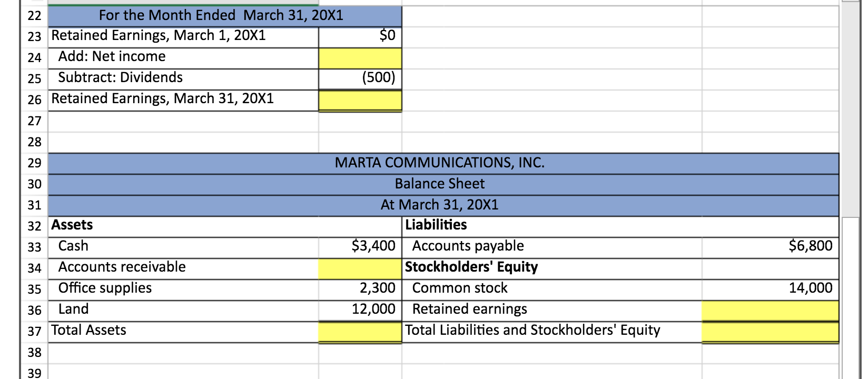Select the 'Cash' label cell

[x=183, y=248]
